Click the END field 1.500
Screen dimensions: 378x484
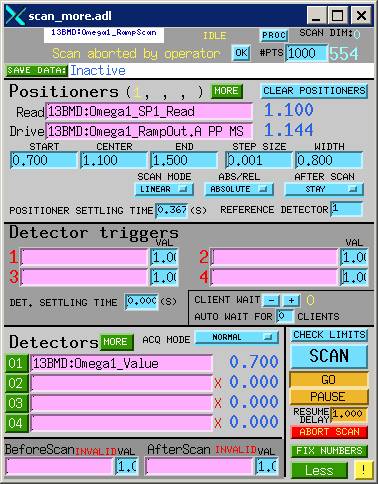tap(184, 161)
